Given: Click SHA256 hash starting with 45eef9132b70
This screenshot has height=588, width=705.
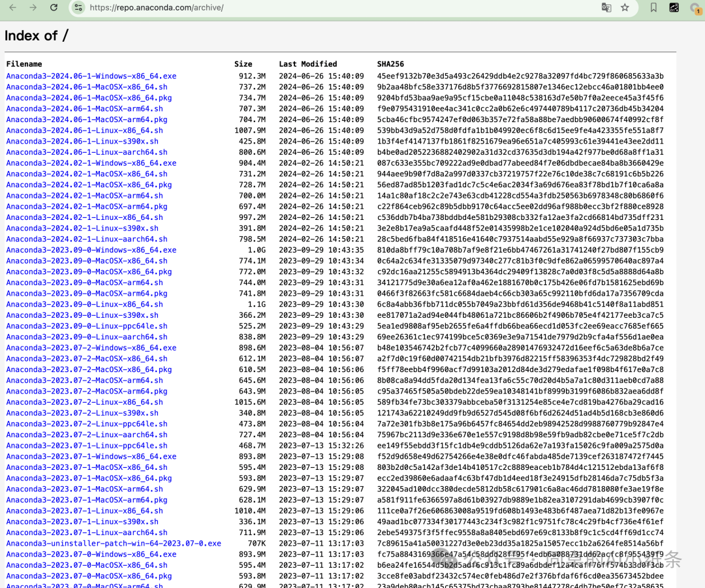Looking at the screenshot, I should click(x=520, y=76).
